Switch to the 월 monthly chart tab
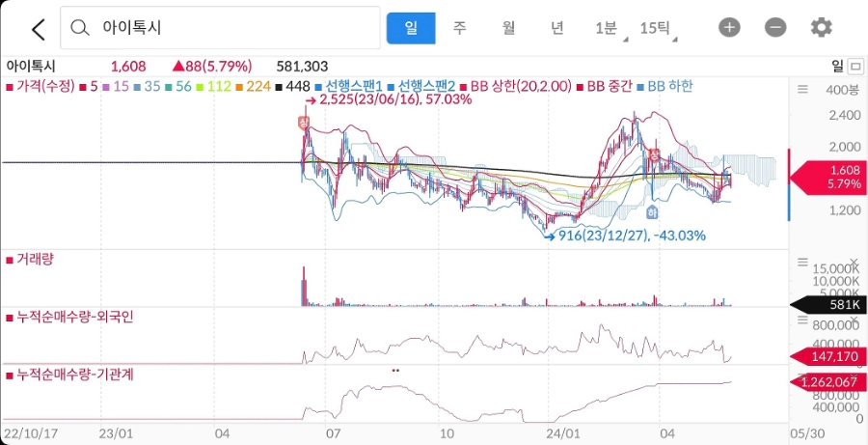The height and width of the screenshot is (445, 868). pyautogui.click(x=508, y=28)
